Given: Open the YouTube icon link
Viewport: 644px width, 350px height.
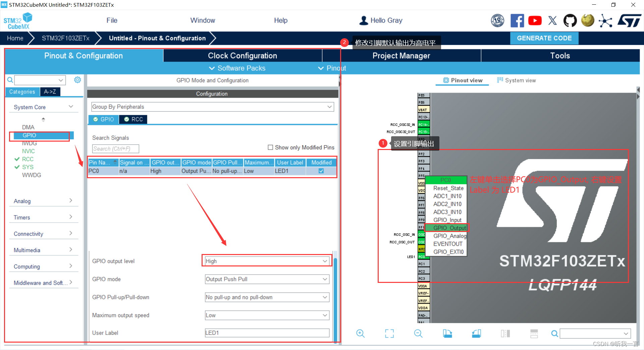Looking at the screenshot, I should coord(535,20).
